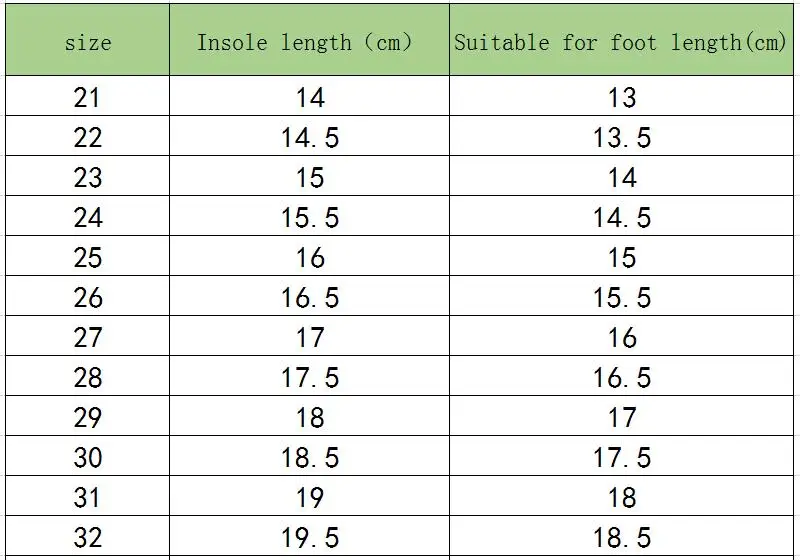800x560 pixels.
Task: Click foot length value 18.5
Action: 622,537
